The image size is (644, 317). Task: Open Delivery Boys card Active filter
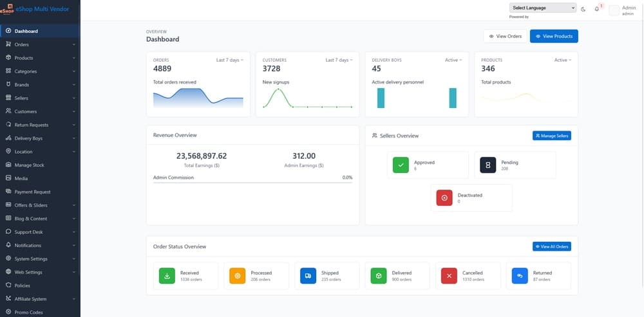tap(453, 60)
